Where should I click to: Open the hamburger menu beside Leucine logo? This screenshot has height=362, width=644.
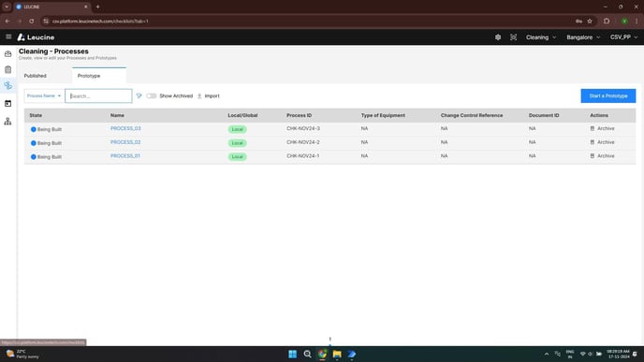point(8,36)
